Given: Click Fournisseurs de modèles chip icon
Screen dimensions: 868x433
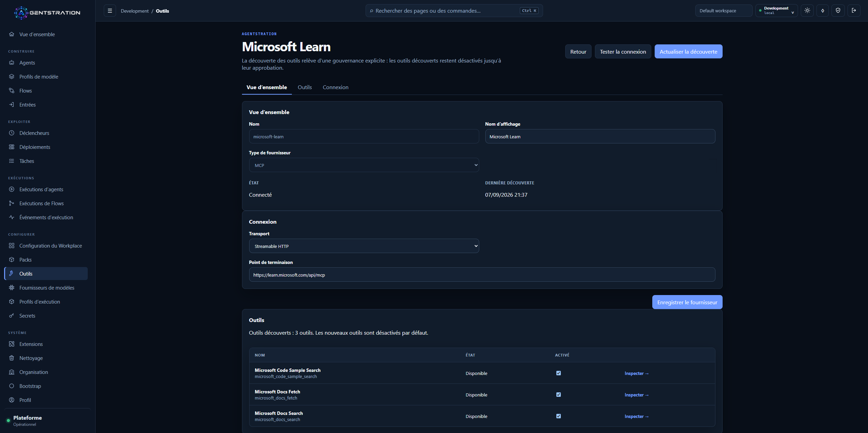Looking at the screenshot, I should coord(12,288).
